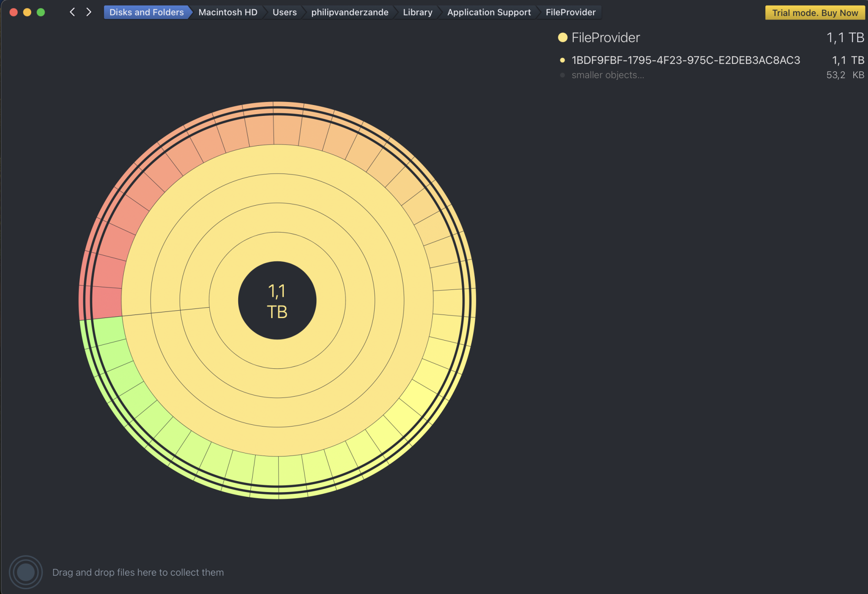Click the back navigation arrow

pyautogui.click(x=72, y=12)
